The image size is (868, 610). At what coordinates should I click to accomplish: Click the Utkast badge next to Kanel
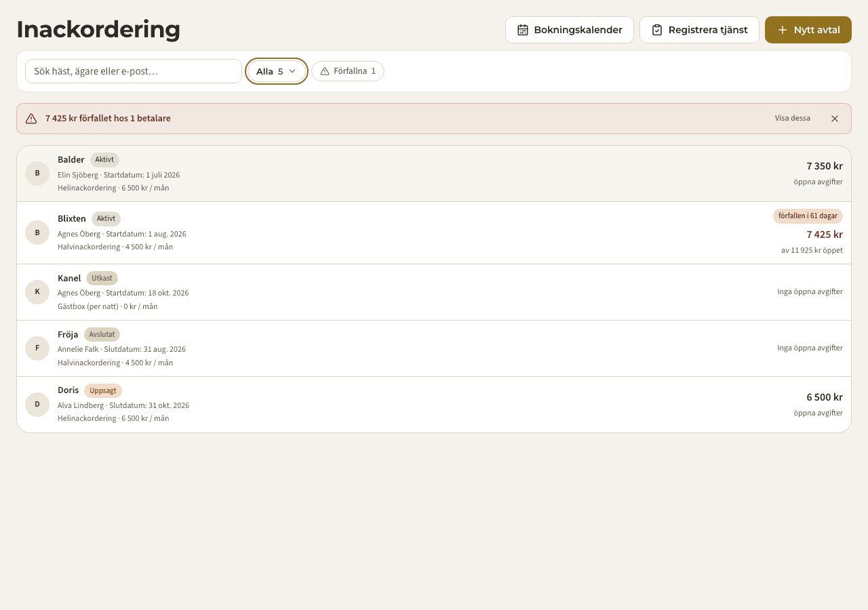[x=102, y=279]
